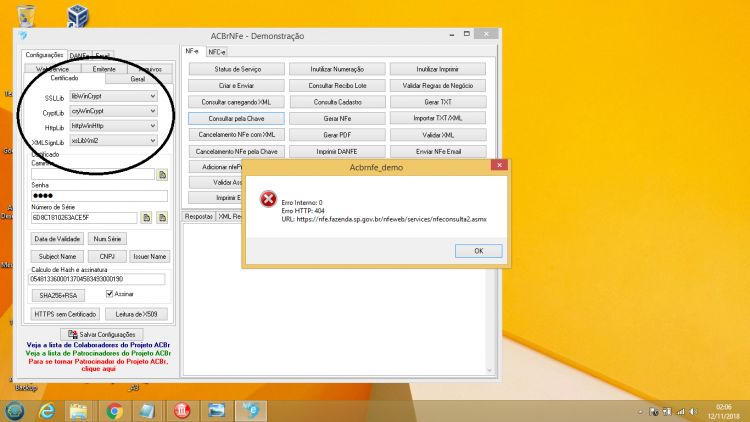Screen dimensions: 750x422
Task: Browse for the certificate path file
Action: 162,175
